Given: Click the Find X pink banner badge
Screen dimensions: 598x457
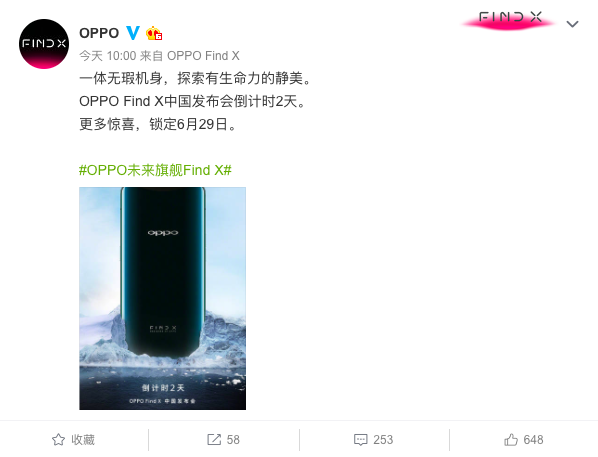Looking at the screenshot, I should tap(509, 20).
